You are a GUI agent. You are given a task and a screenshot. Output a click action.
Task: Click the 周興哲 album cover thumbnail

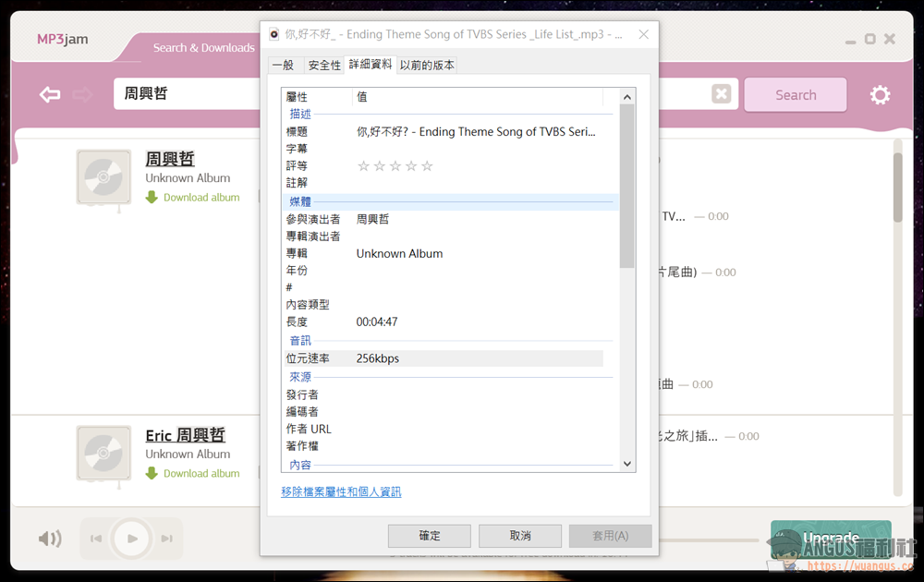click(x=103, y=176)
